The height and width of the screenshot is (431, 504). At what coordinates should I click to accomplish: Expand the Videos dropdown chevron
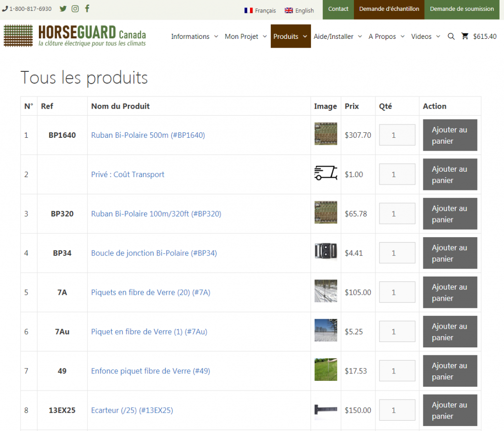[438, 36]
